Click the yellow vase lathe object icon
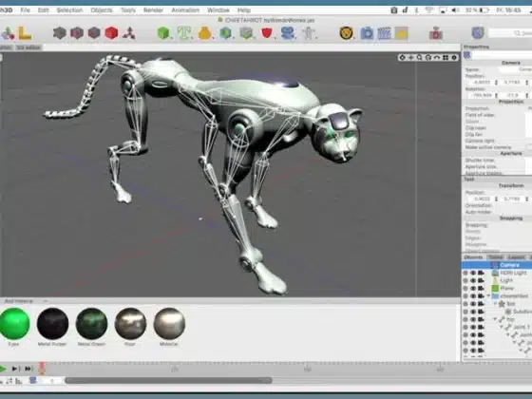This screenshot has height=399, width=532. click(204, 33)
